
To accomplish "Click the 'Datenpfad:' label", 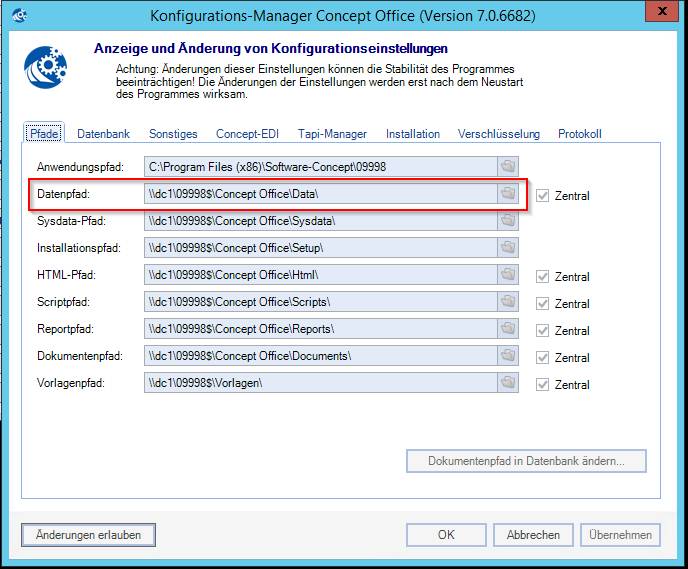I will (63, 194).
